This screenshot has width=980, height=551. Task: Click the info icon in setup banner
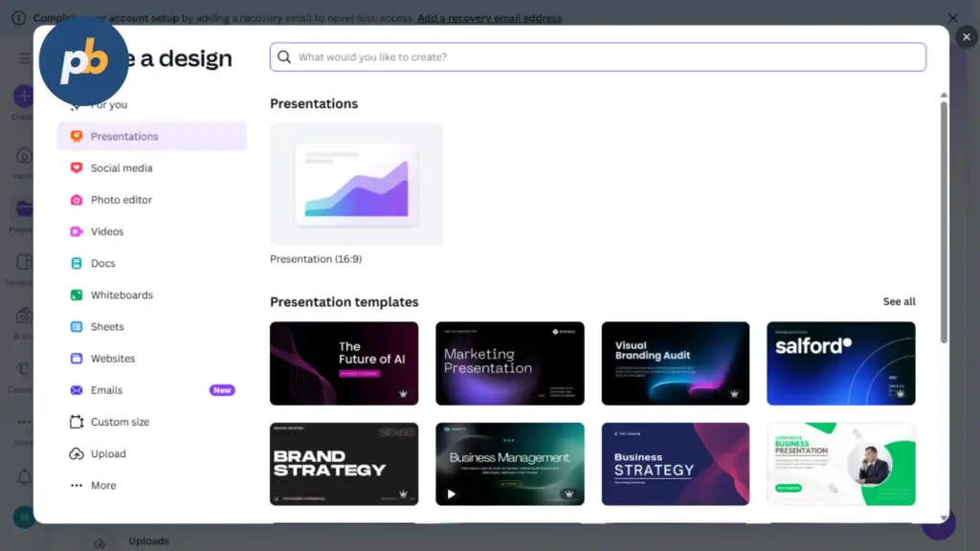[19, 18]
